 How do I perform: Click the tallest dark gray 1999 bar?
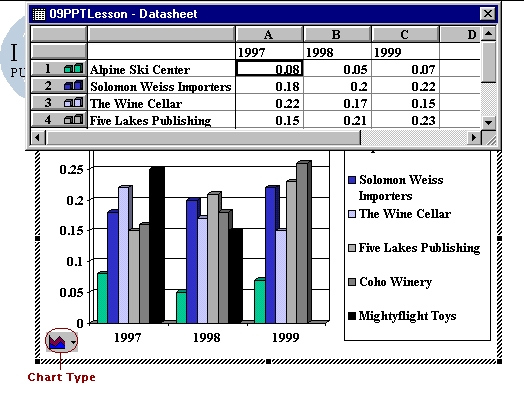point(303,242)
